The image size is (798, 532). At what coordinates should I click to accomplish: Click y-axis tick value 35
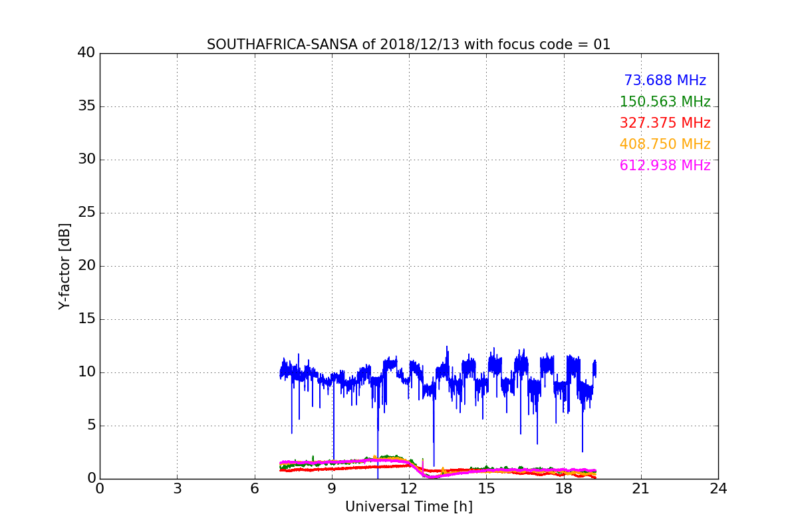[x=86, y=106]
